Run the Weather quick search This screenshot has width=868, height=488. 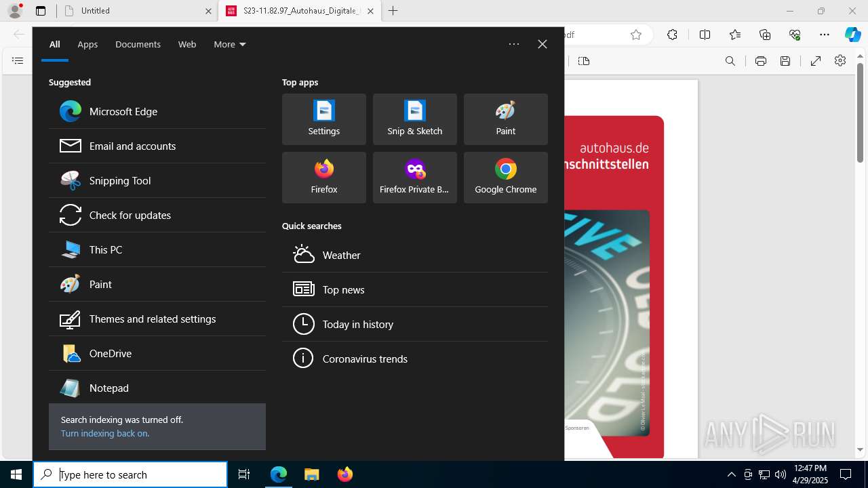pos(415,255)
